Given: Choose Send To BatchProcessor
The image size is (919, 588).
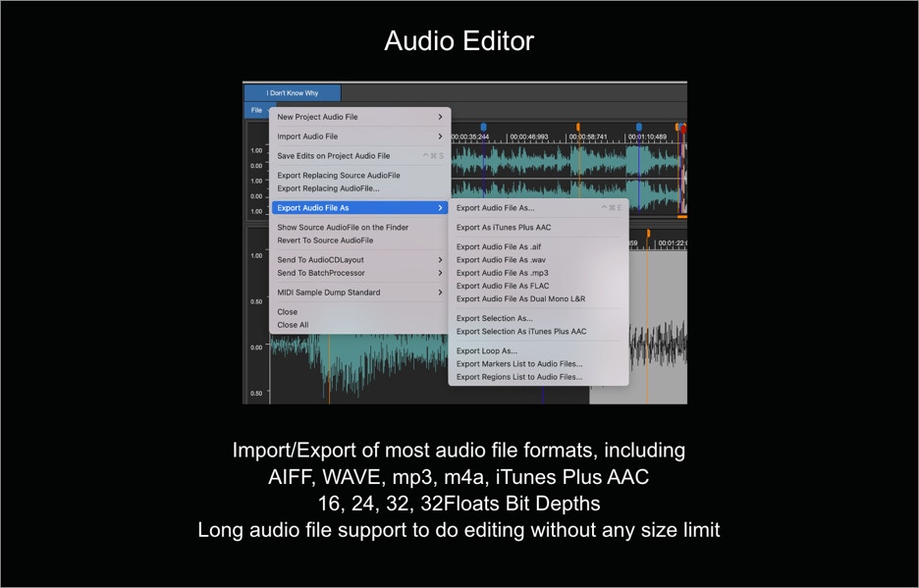Looking at the screenshot, I should point(320,273).
